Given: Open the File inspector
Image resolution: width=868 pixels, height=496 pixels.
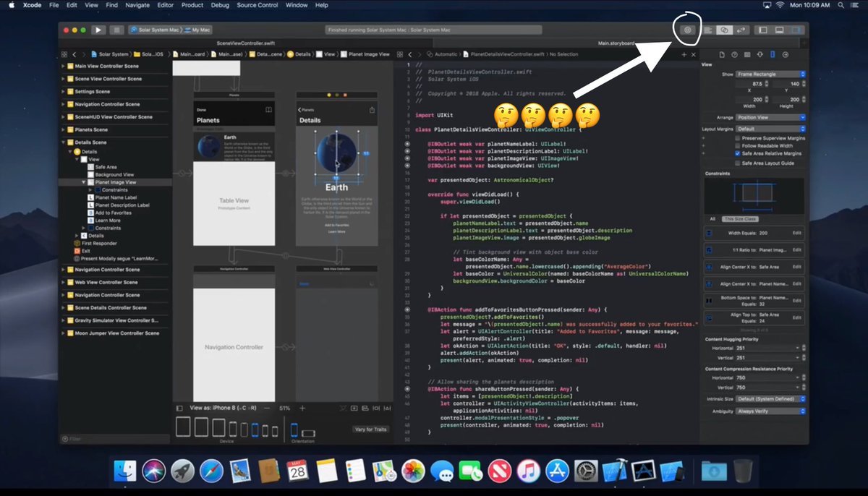Looking at the screenshot, I should click(x=722, y=54).
